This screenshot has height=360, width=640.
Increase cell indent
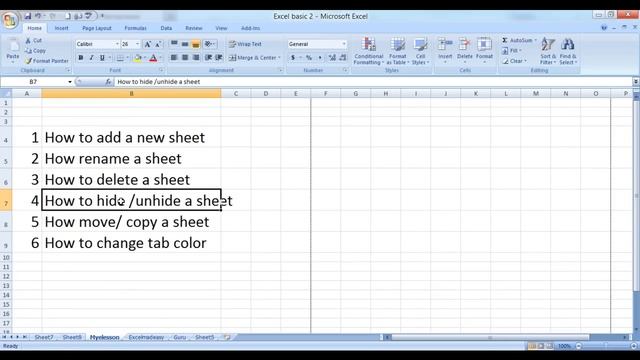(219, 58)
